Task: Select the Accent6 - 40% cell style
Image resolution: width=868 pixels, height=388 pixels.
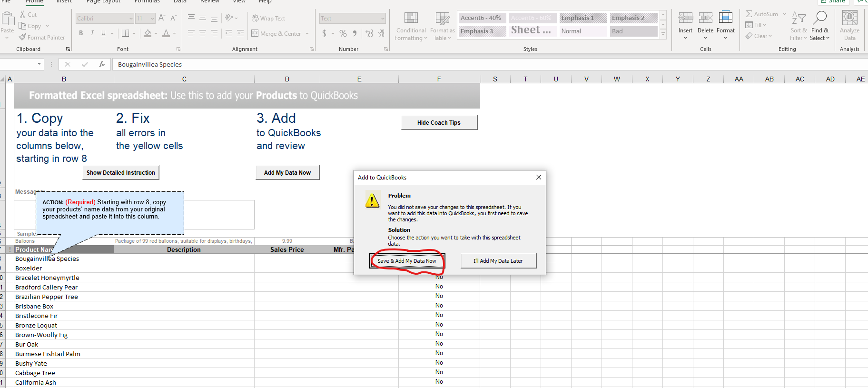Action: coord(482,18)
